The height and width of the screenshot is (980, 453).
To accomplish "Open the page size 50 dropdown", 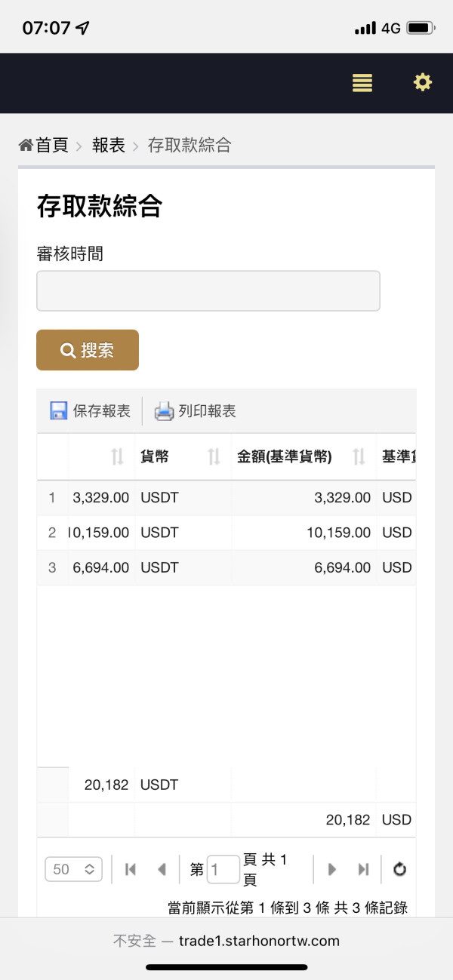I will pos(73,869).
